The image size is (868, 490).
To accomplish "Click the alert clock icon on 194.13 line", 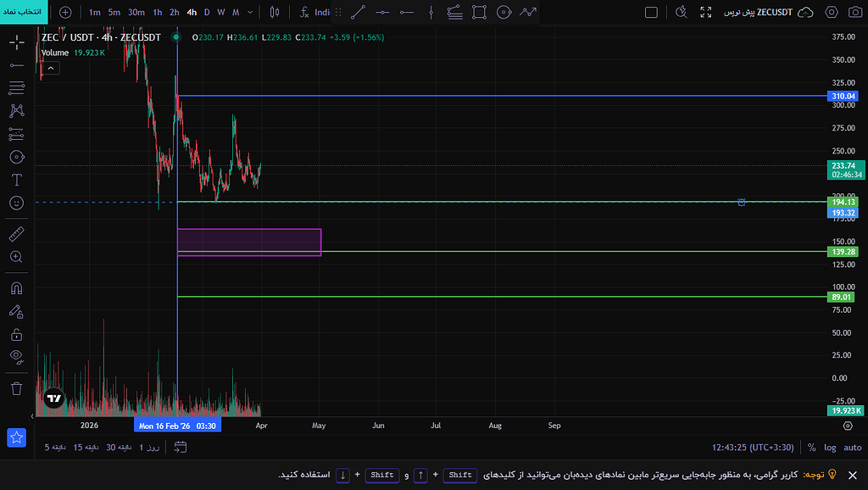I will [741, 202].
